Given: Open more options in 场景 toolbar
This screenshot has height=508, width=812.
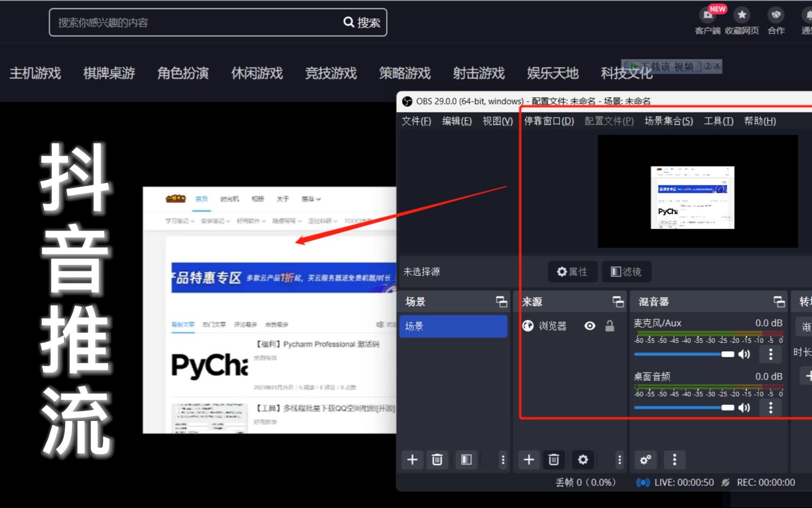Looking at the screenshot, I should click(x=503, y=460).
